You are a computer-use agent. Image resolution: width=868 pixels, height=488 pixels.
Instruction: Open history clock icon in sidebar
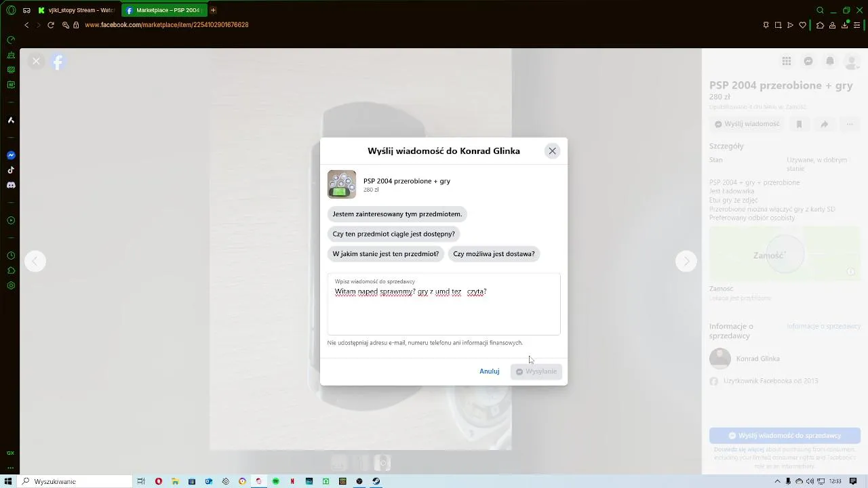coord(11,256)
